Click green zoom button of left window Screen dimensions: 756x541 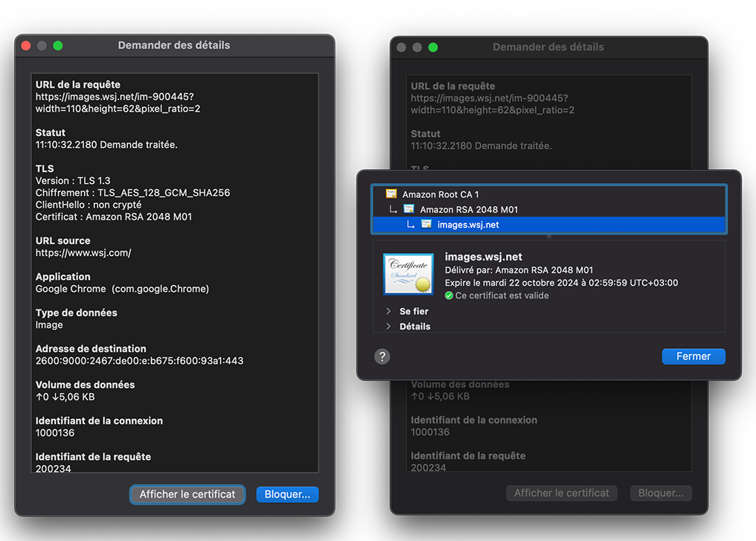[58, 45]
